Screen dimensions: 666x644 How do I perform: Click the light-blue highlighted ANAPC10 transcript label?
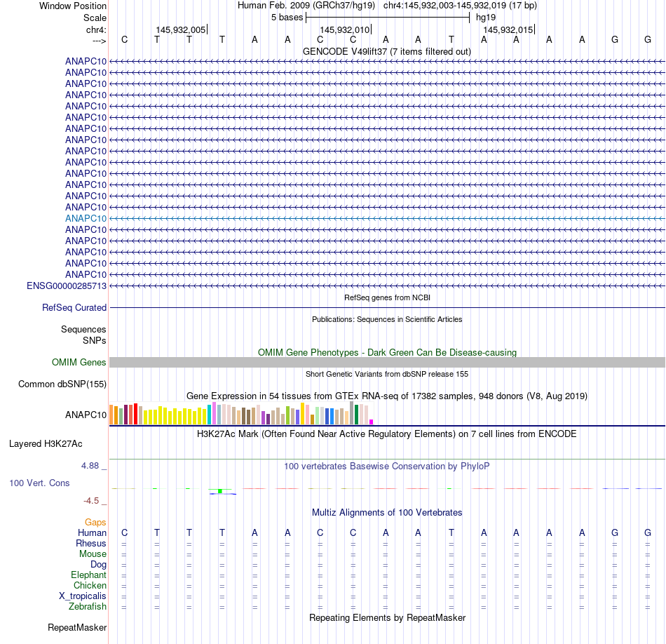(86, 218)
